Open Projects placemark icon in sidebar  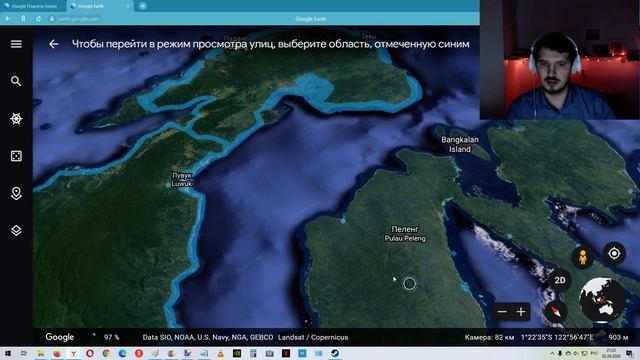[16, 193]
